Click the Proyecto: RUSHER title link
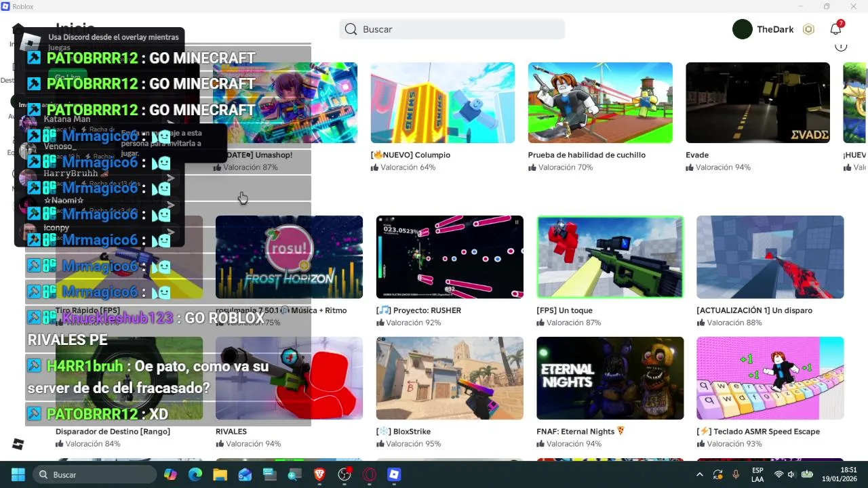Viewport: 868px width, 488px height. click(418, 310)
